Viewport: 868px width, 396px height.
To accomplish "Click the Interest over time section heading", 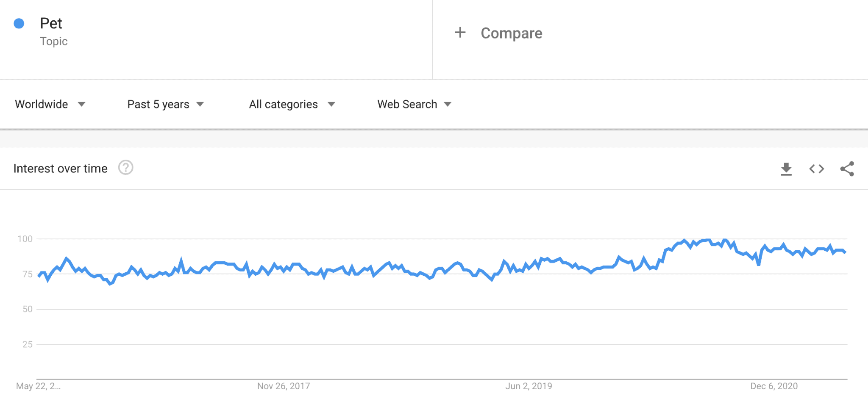I will [61, 168].
